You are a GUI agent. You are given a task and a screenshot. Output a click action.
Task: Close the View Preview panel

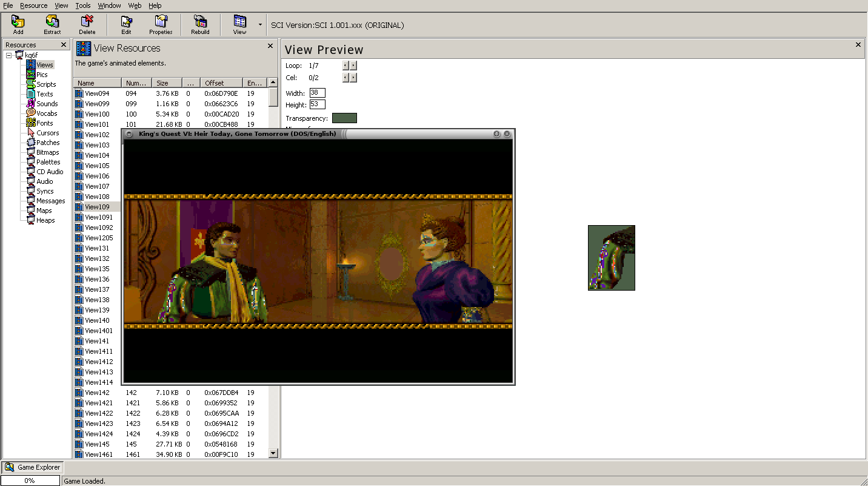tap(858, 45)
